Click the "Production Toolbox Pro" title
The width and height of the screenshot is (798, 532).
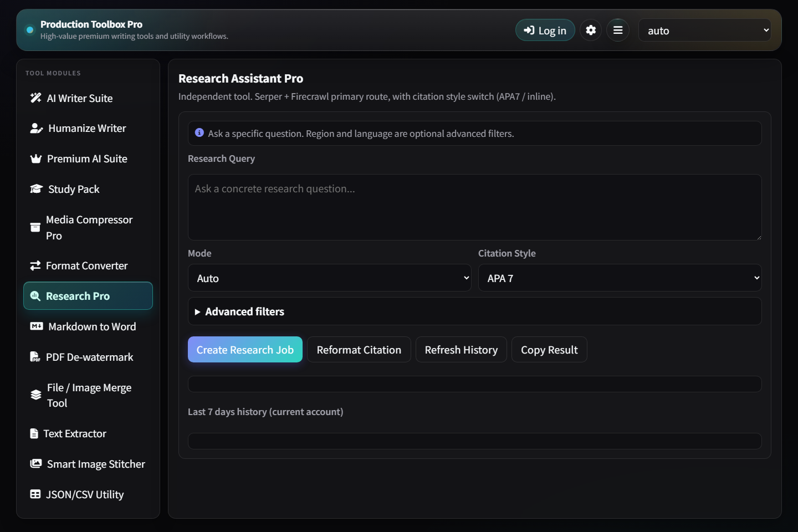(x=91, y=24)
